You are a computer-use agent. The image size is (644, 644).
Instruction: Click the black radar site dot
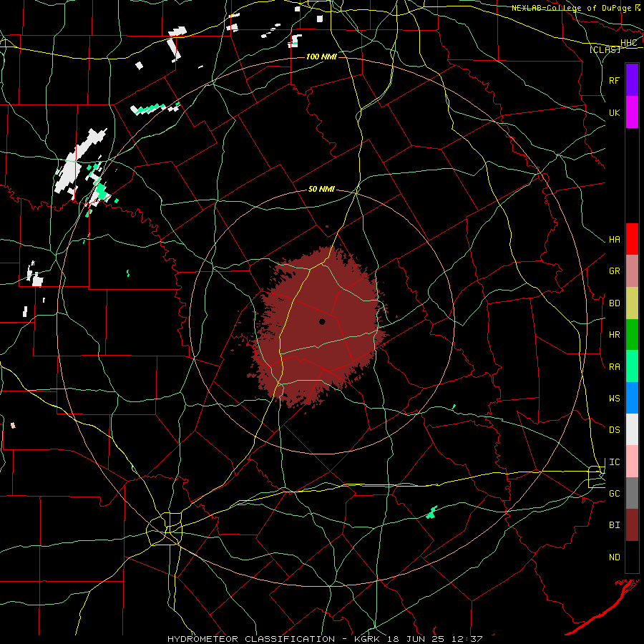tap(323, 321)
